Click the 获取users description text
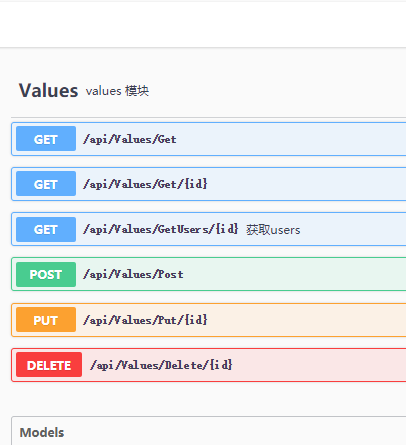The height and width of the screenshot is (445, 406). coord(273,230)
